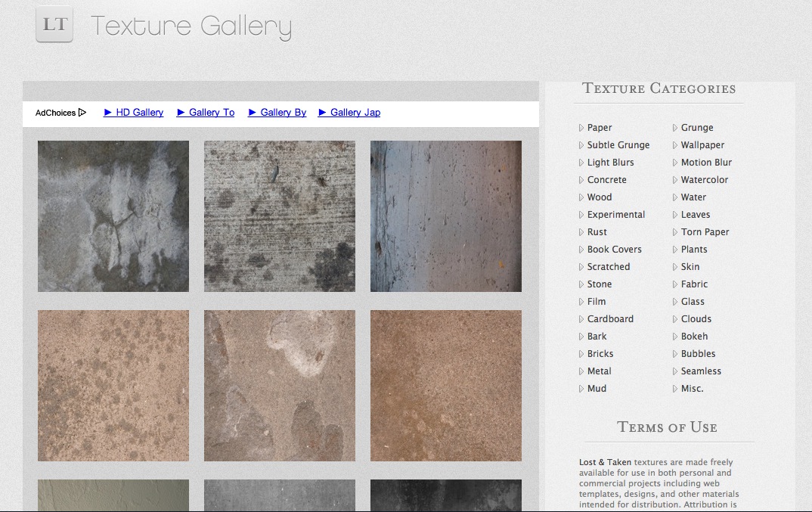The width and height of the screenshot is (812, 512).
Task: Open the Gallery Jap ad link
Action: pos(349,113)
